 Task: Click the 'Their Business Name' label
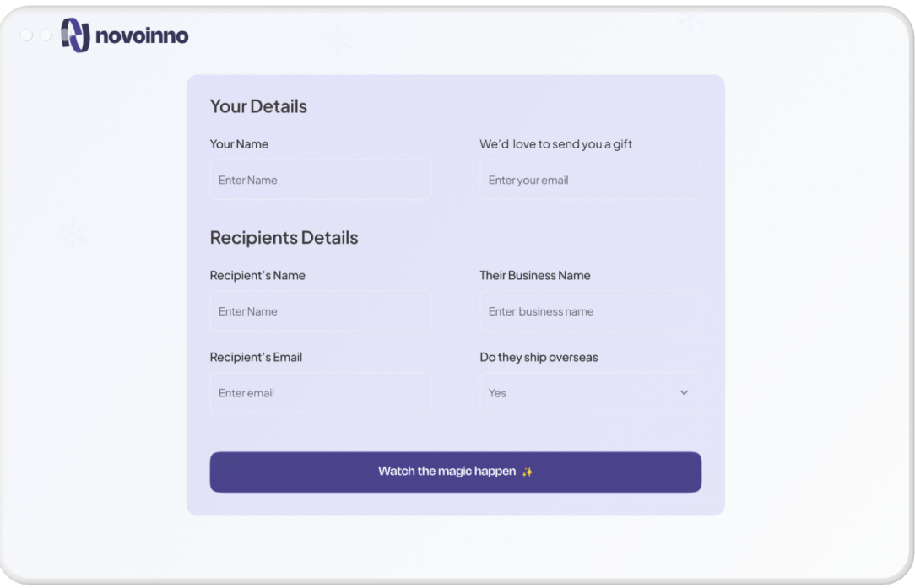click(x=535, y=275)
